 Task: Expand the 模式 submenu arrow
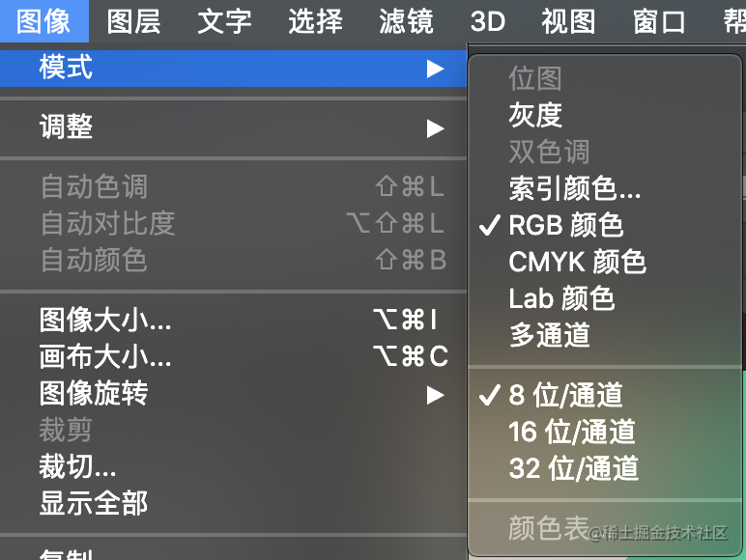coord(435,69)
